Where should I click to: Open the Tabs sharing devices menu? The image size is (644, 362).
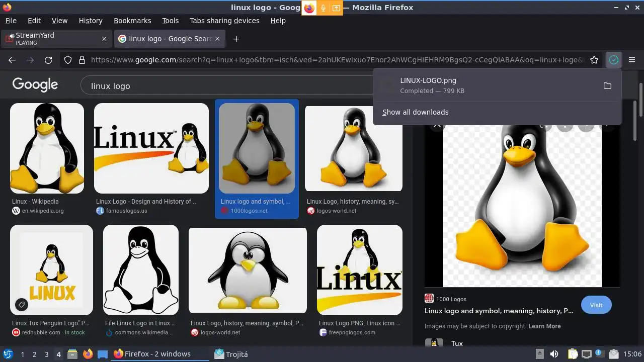click(224, 21)
